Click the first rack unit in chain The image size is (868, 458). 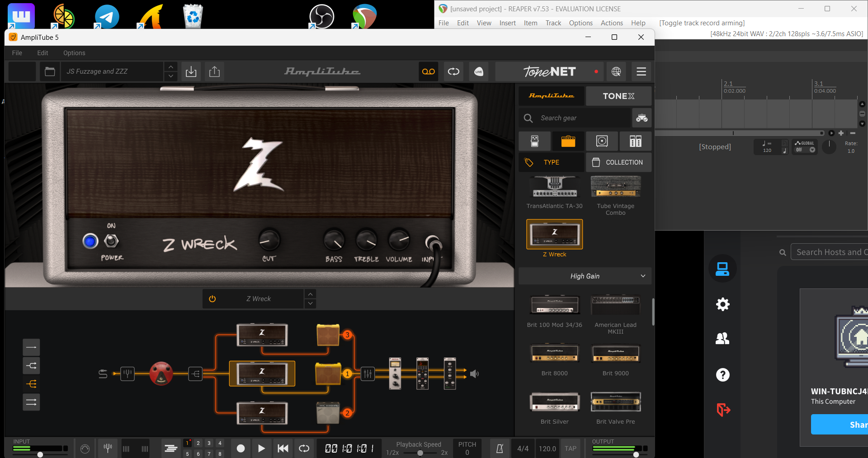click(x=395, y=373)
